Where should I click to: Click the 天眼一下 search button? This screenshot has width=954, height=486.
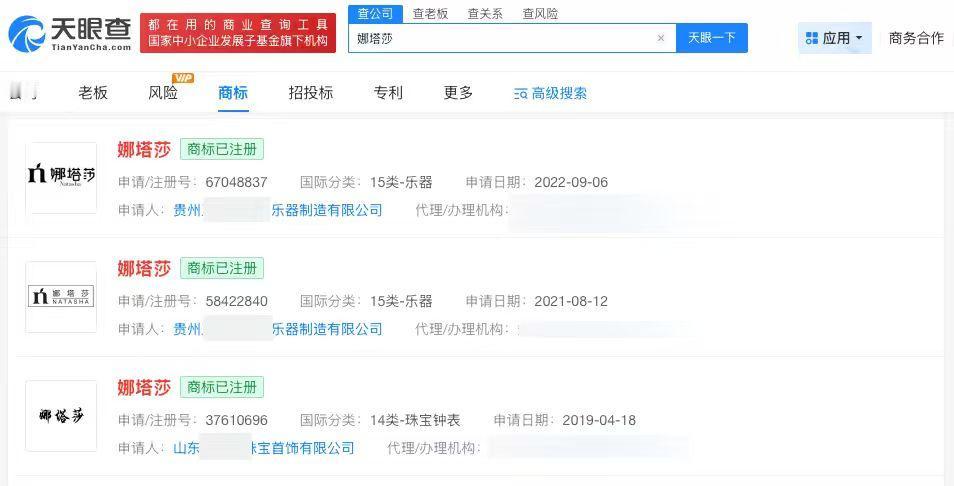pyautogui.click(x=712, y=38)
